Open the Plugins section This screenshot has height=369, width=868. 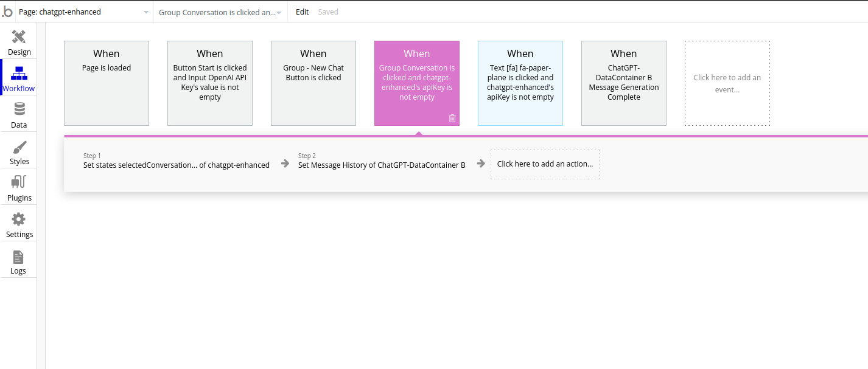[19, 187]
